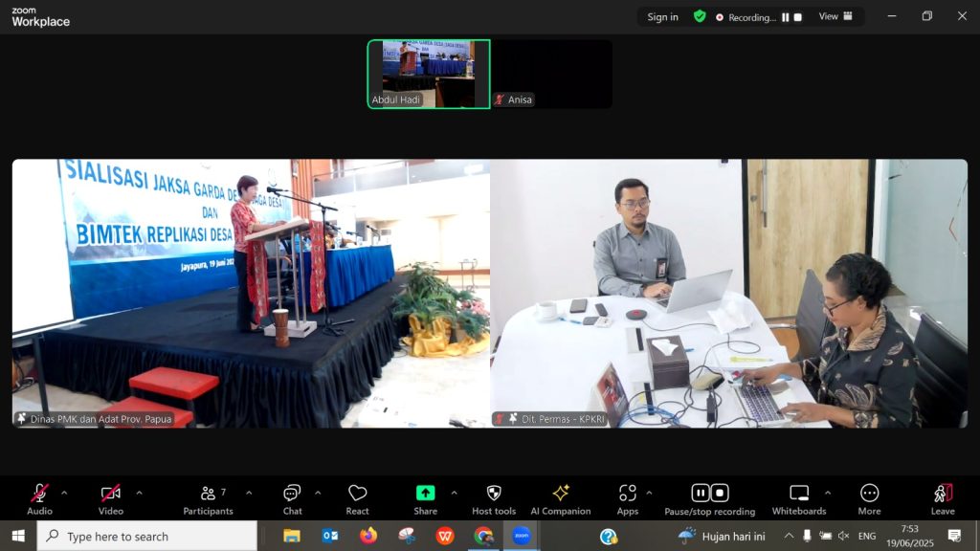
Task: Click the Type here to search box
Action: [x=146, y=536]
